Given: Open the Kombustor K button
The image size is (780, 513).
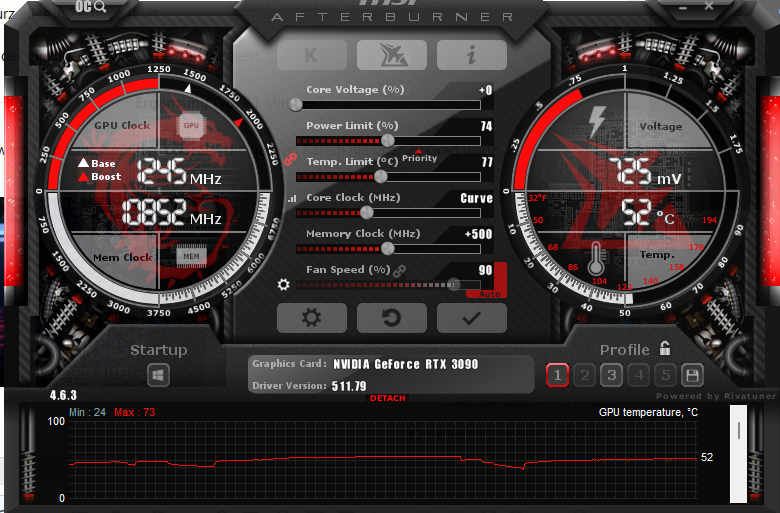Looking at the screenshot, I should tap(312, 55).
